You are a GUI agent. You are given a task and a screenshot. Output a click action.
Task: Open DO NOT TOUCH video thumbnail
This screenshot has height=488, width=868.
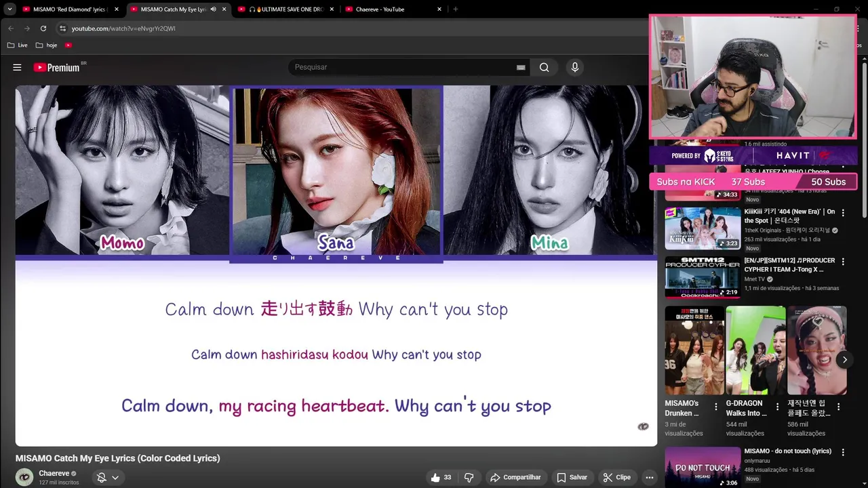coord(703,467)
